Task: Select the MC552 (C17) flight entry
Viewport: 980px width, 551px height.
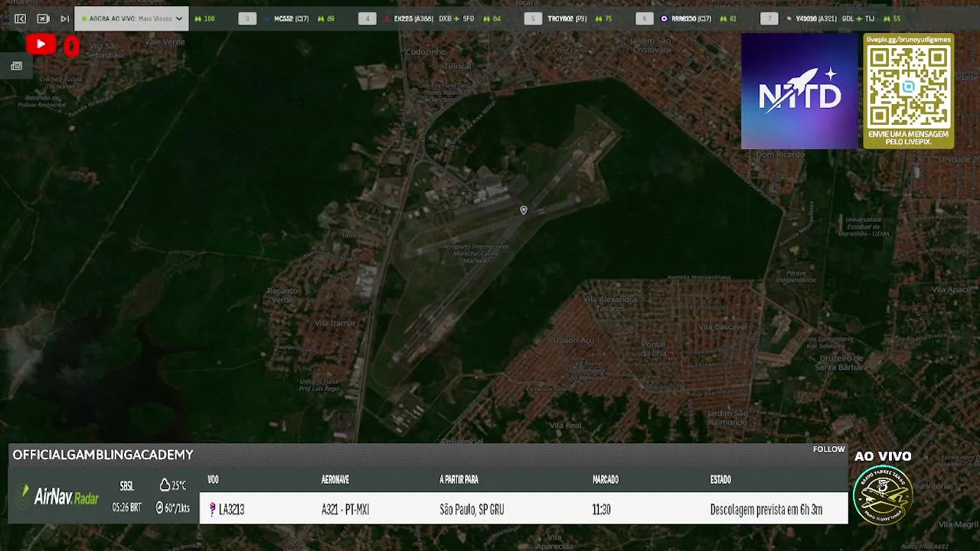Action: [x=291, y=18]
